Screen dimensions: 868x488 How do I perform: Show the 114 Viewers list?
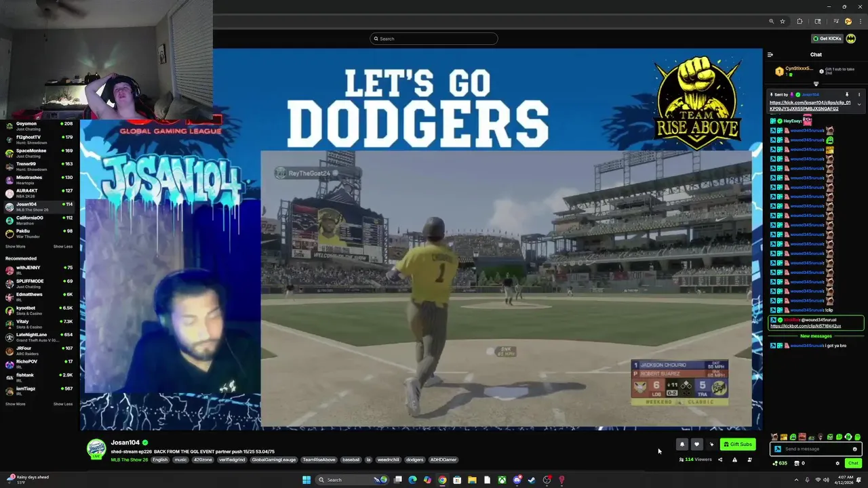click(695, 460)
